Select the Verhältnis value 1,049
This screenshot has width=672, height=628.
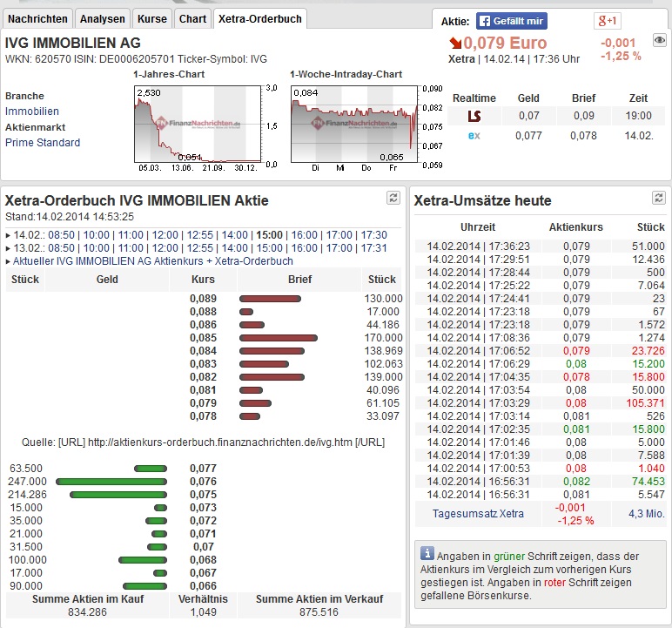tap(203, 612)
